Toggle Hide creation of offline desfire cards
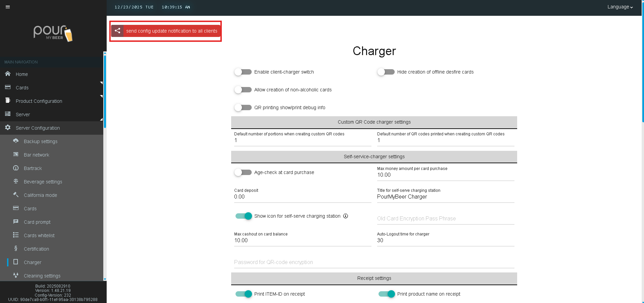Screen dimensions: 644x303 [386, 72]
